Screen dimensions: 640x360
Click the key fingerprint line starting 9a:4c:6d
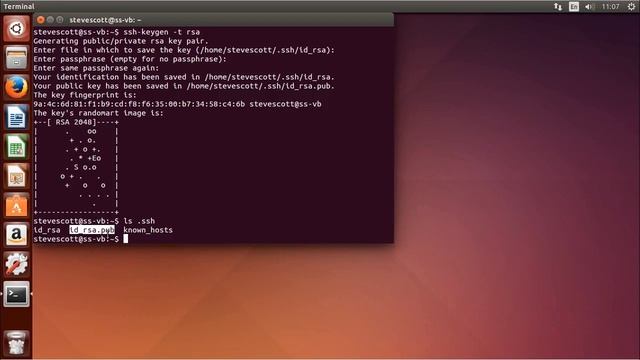(177, 104)
